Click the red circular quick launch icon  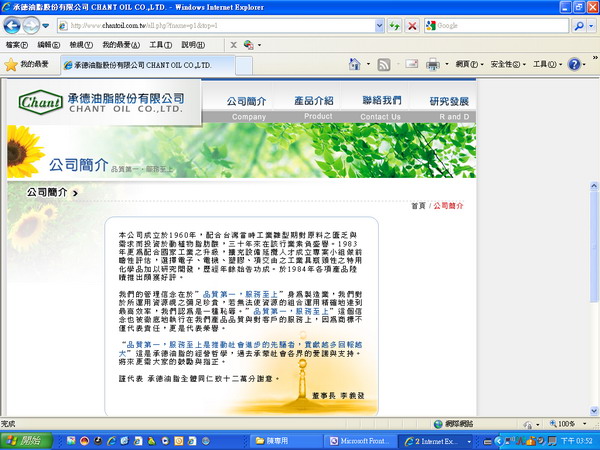85,441
